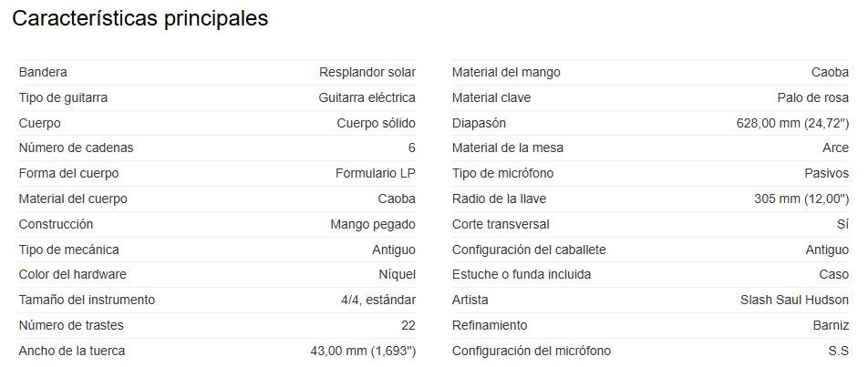Viewport: 868px width, 367px height.
Task: Click the Radio de la llave label
Action: pyautogui.click(x=500, y=199)
